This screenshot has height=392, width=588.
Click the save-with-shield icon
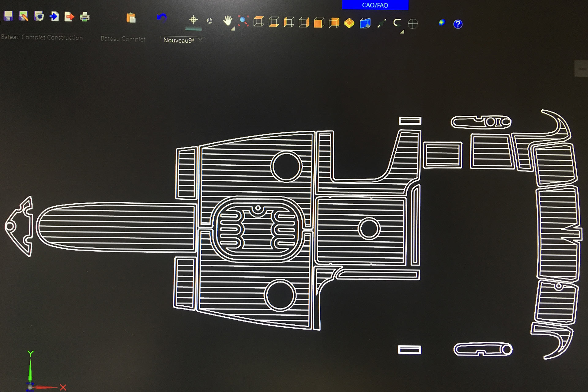39,16
